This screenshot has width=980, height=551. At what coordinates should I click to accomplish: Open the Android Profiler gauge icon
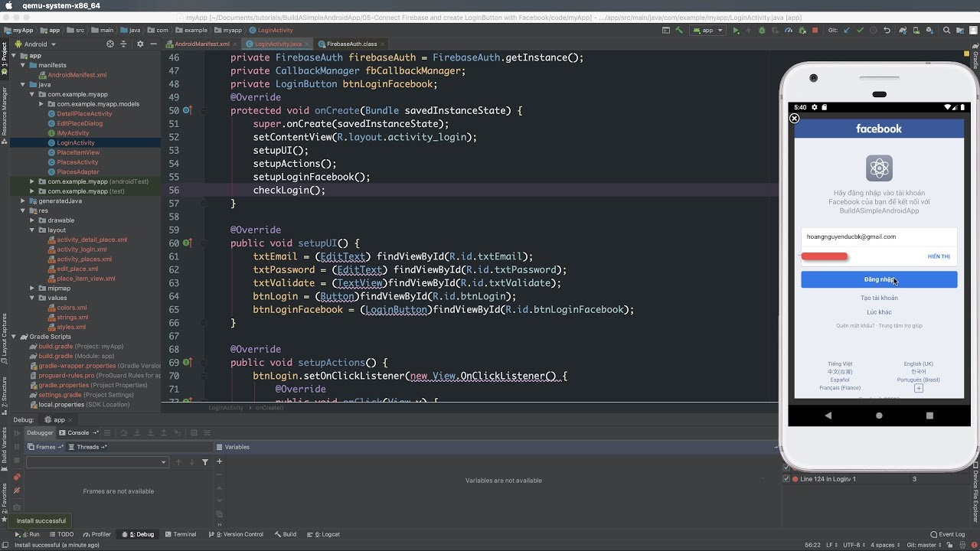point(789,31)
